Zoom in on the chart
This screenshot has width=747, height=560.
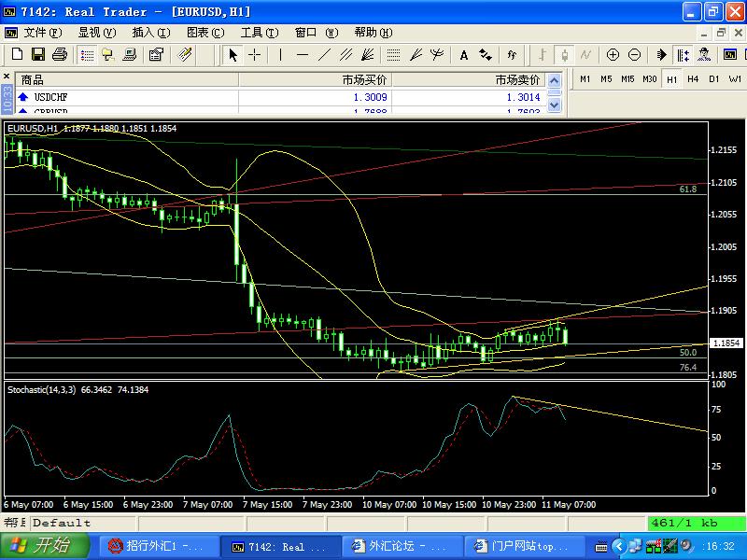click(613, 55)
